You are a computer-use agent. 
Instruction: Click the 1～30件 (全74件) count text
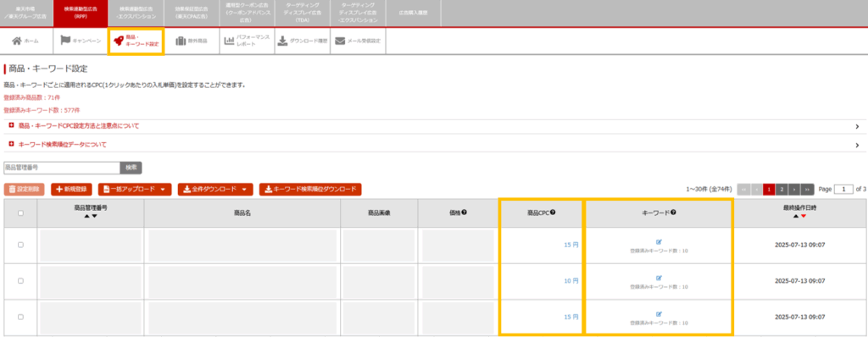click(709, 190)
